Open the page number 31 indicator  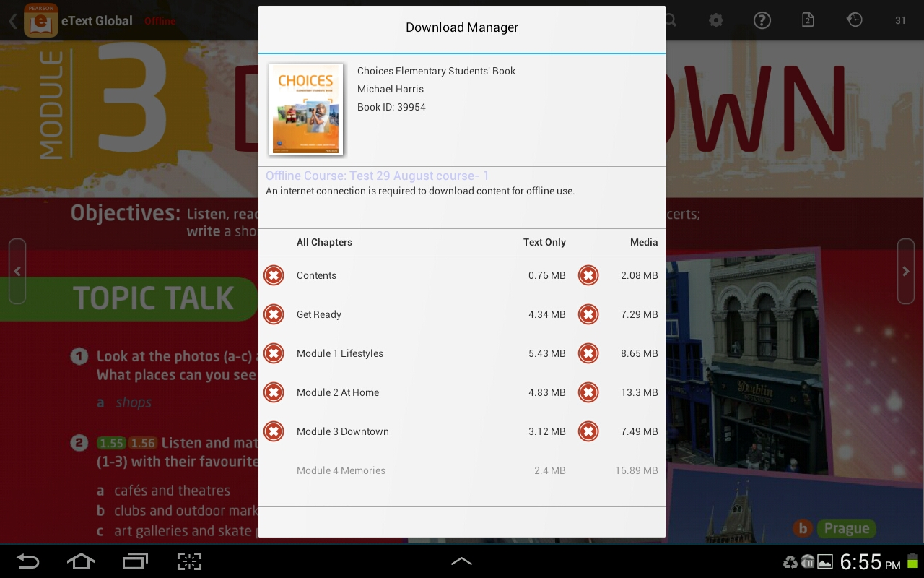click(900, 20)
